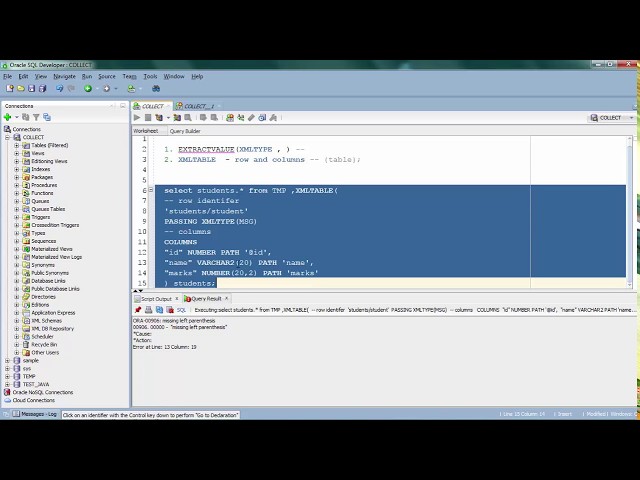Click the editor vertical scrollbar
The width and height of the screenshot is (640, 480).
[629, 212]
